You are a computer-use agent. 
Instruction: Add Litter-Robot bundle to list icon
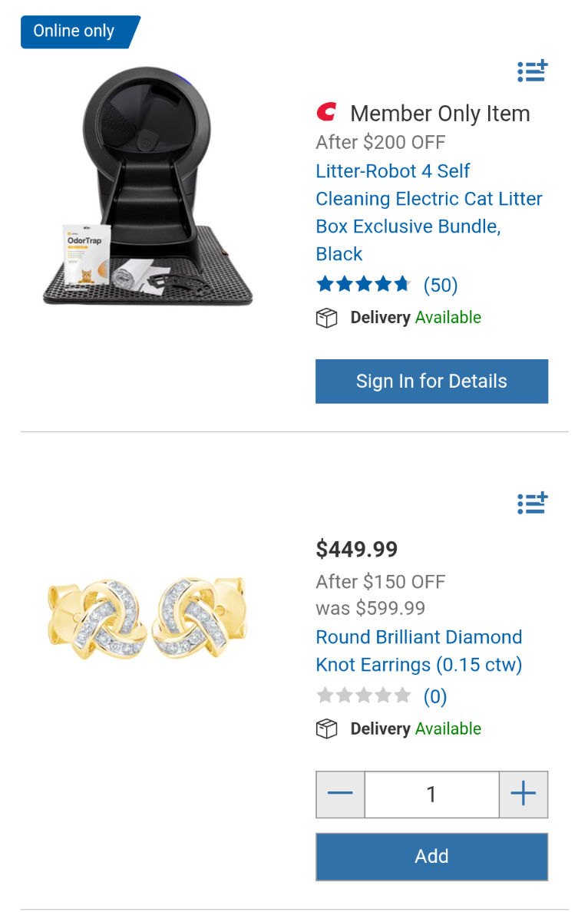(x=532, y=71)
